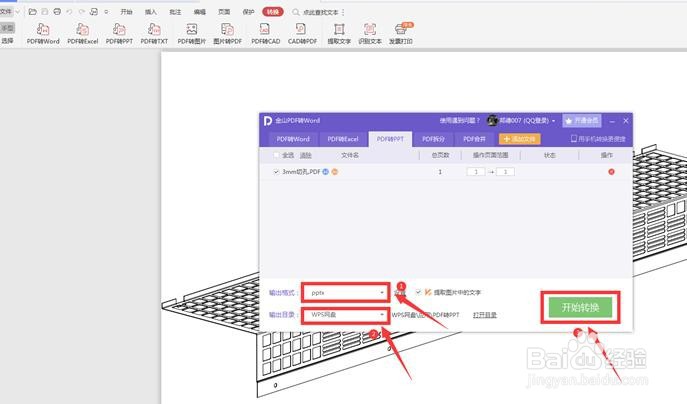Viewport: 687px width, 404px height.
Task: Open the 页面 ribbon tab
Action: pos(224,12)
